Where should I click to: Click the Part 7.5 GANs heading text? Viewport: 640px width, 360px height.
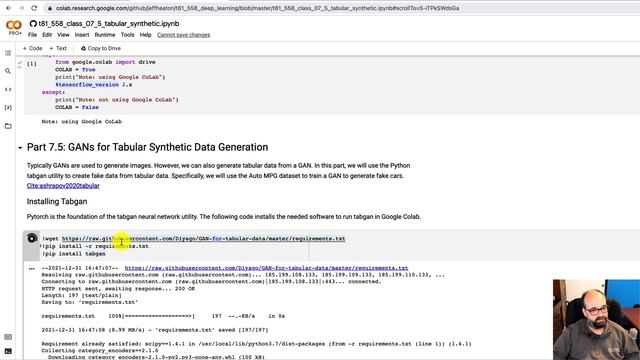coord(147,147)
